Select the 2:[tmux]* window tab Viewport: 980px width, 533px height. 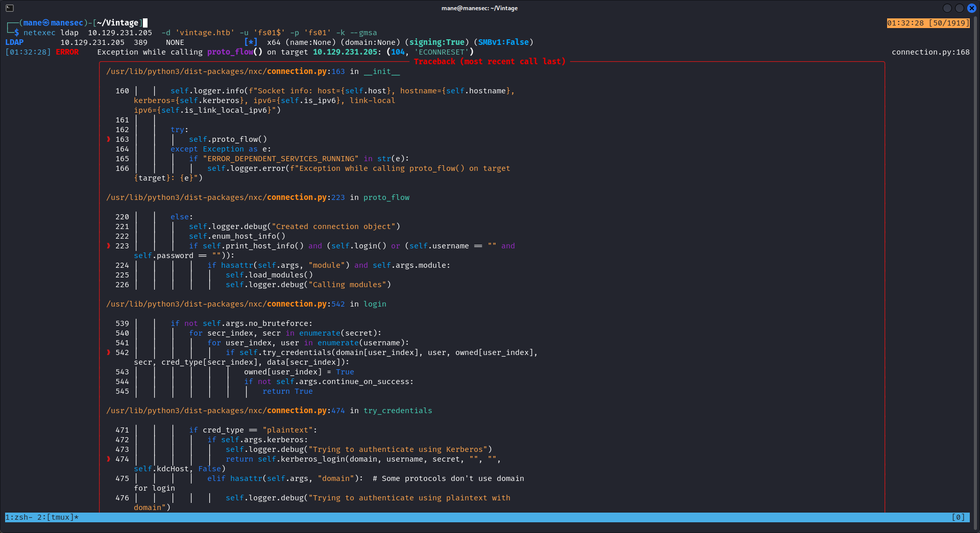pyautogui.click(x=58, y=517)
